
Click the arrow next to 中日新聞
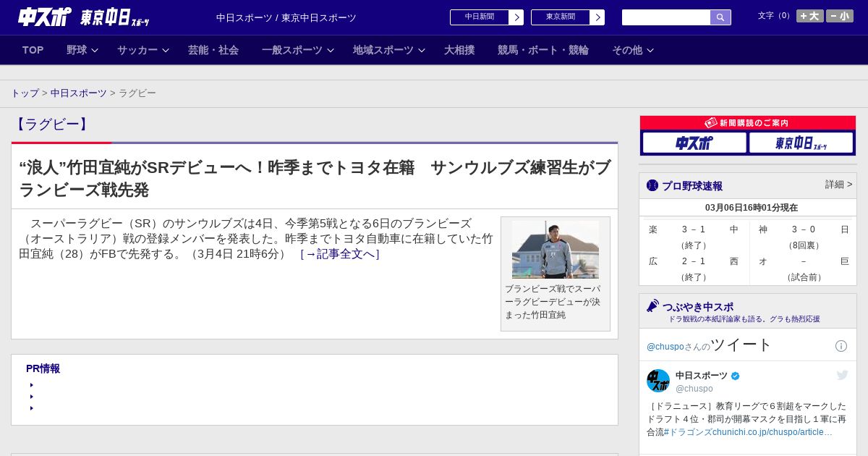(516, 17)
